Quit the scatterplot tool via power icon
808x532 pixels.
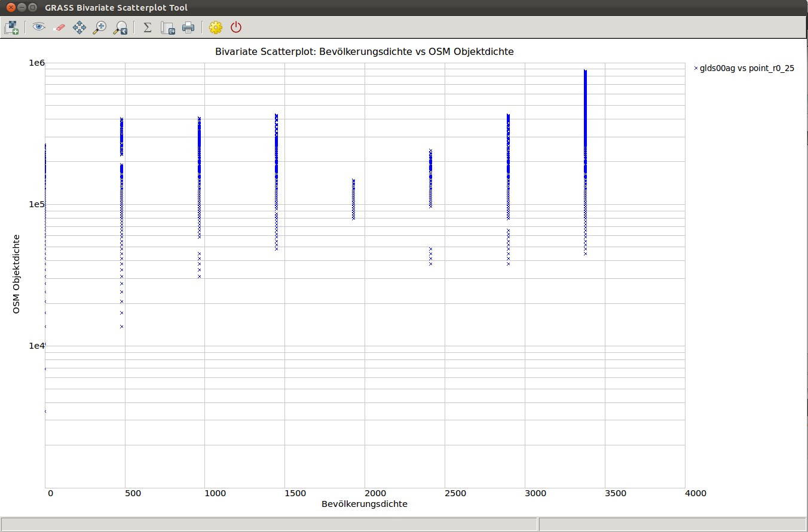(236, 27)
